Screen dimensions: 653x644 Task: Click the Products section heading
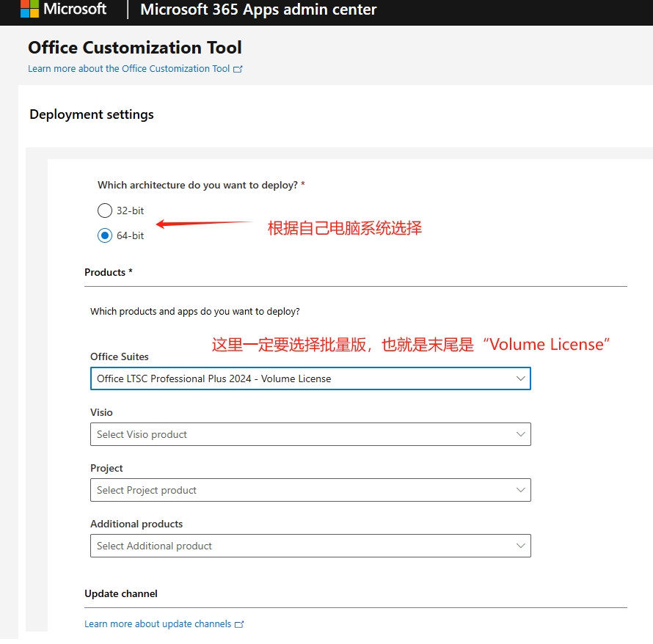click(x=107, y=272)
